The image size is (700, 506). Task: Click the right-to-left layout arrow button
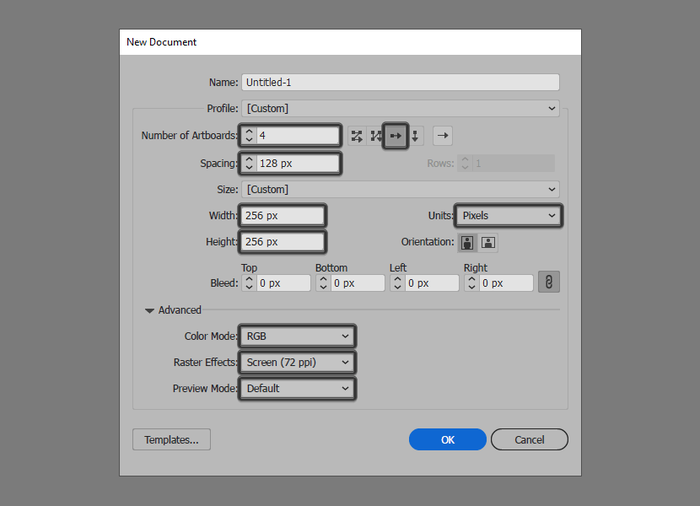[444, 135]
